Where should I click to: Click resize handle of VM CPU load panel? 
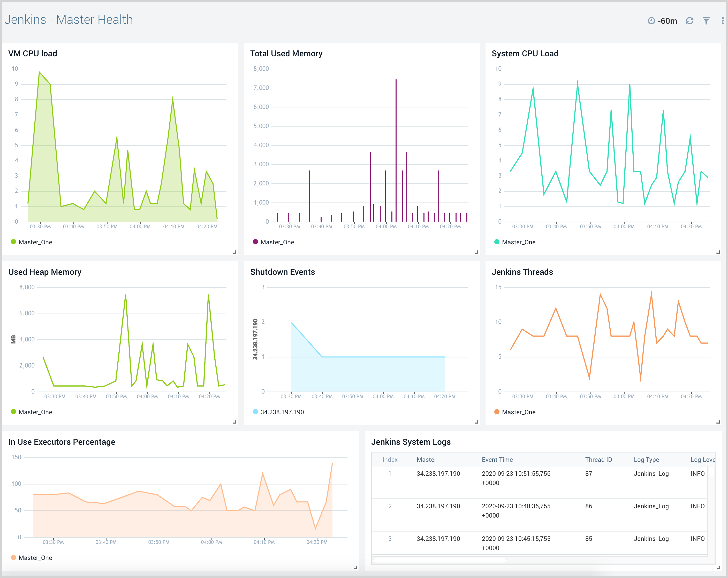pos(234,252)
